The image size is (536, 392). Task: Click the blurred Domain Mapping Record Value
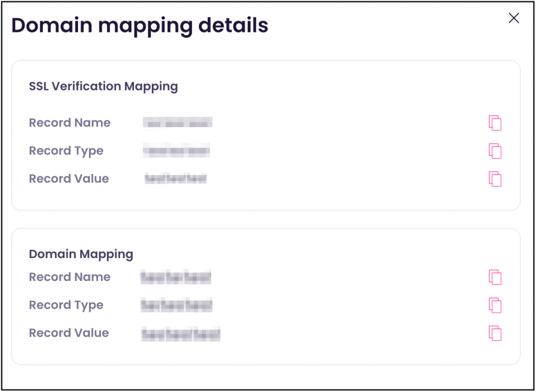coord(181,333)
